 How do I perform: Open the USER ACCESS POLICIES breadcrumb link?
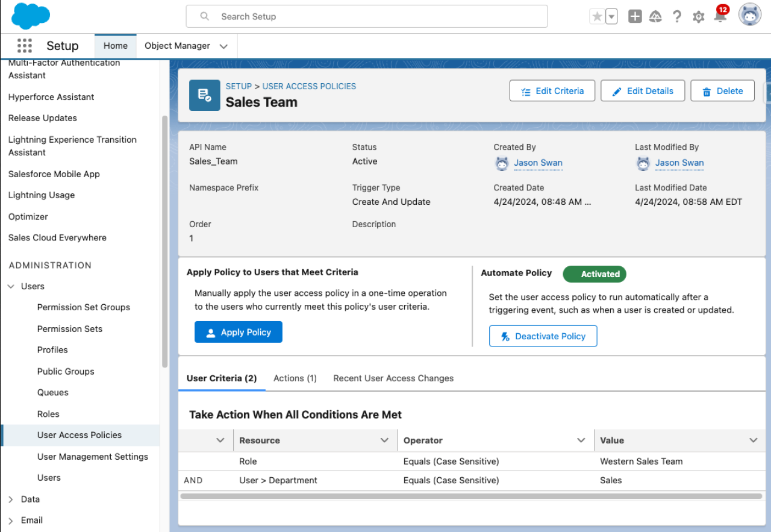(309, 86)
